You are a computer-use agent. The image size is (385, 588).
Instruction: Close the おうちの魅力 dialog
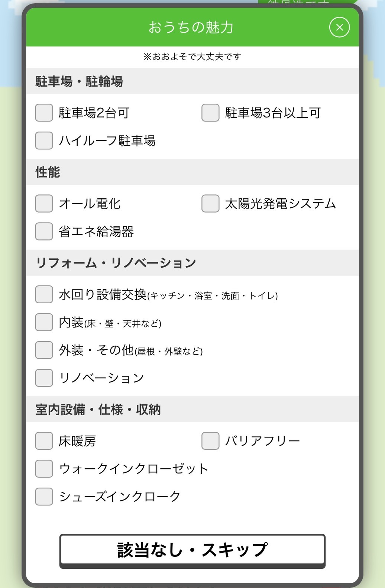(339, 27)
